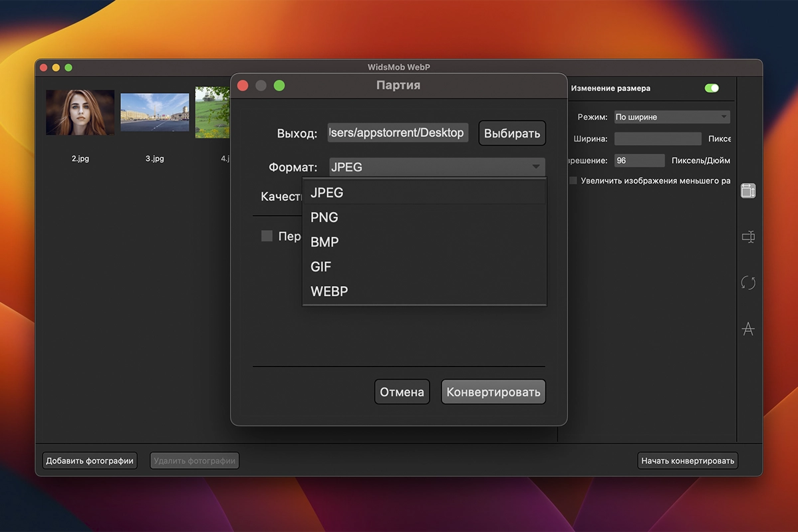Pick GIF in the format list
The height and width of the screenshot is (532, 798).
pos(321,267)
